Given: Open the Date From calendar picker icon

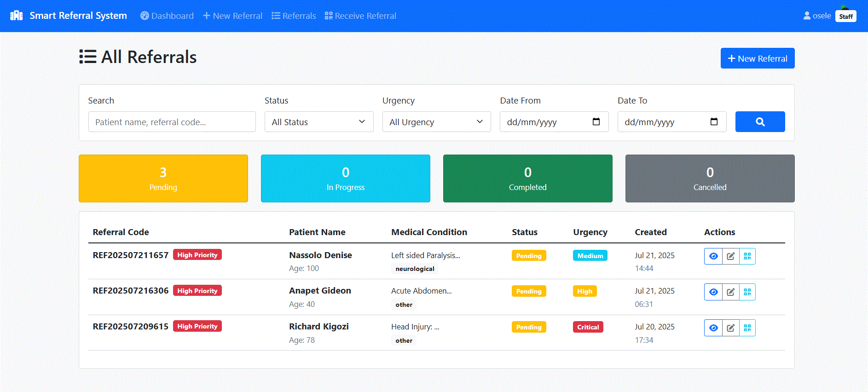Looking at the screenshot, I should pyautogui.click(x=596, y=122).
